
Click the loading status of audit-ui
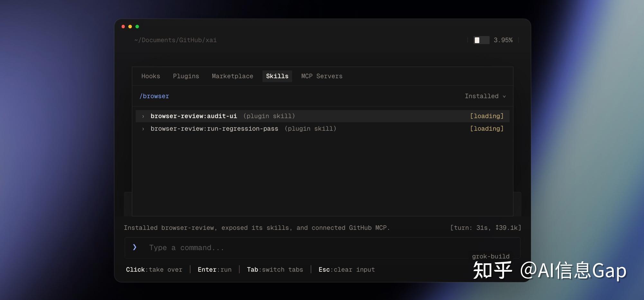point(487,116)
